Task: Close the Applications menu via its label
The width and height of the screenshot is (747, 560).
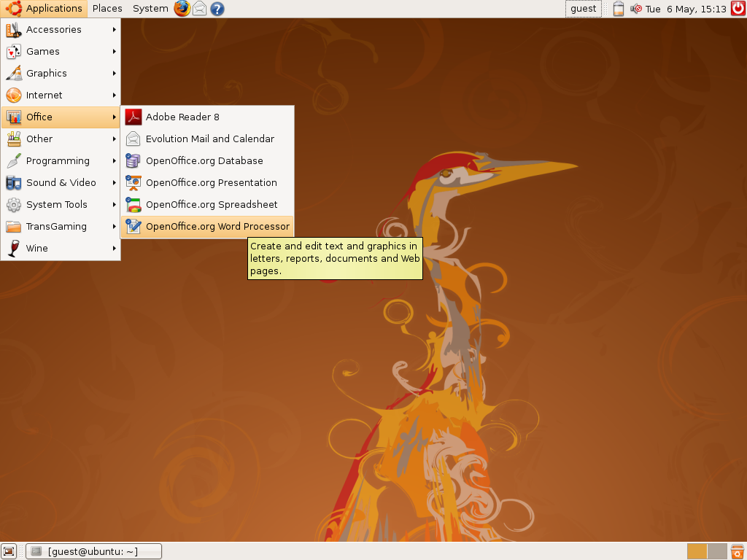Action: click(54, 9)
